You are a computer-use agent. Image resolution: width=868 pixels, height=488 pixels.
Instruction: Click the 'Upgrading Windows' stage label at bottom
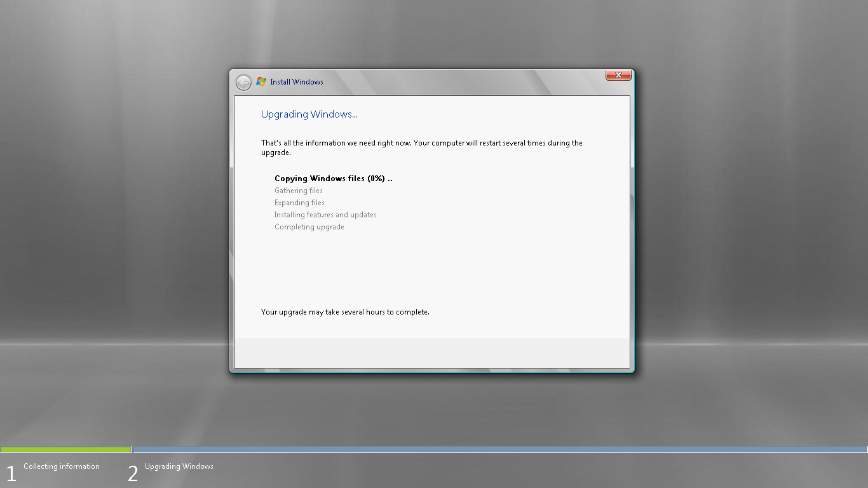pyautogui.click(x=179, y=466)
